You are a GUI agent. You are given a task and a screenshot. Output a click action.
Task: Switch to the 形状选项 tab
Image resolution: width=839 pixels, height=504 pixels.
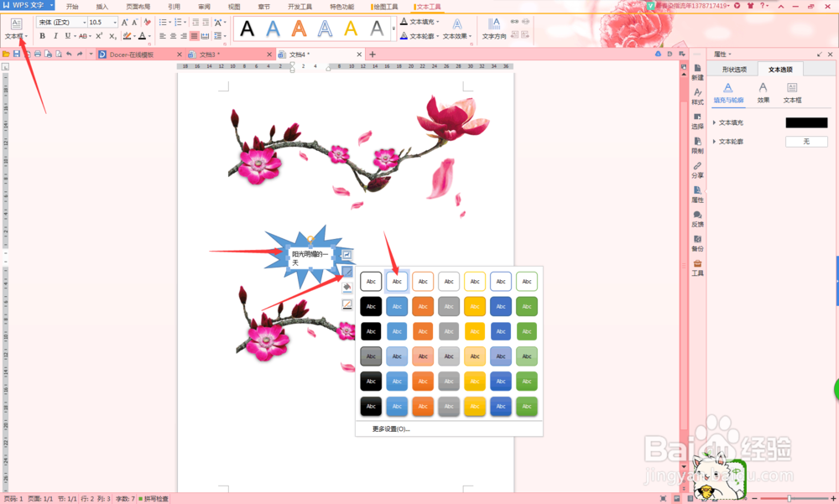click(x=735, y=67)
